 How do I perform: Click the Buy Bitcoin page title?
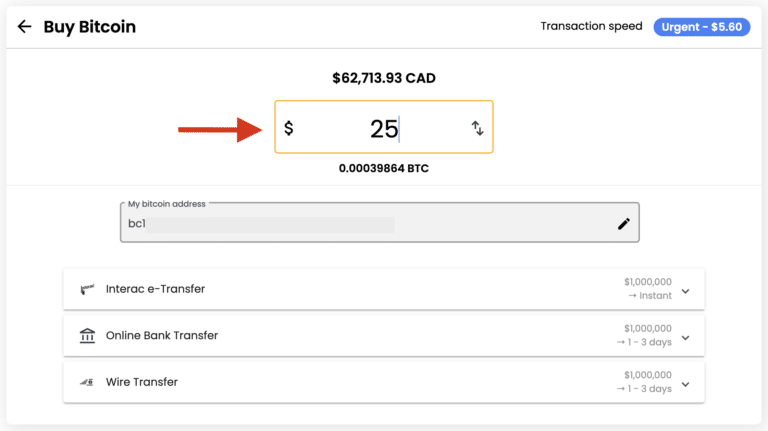click(89, 27)
